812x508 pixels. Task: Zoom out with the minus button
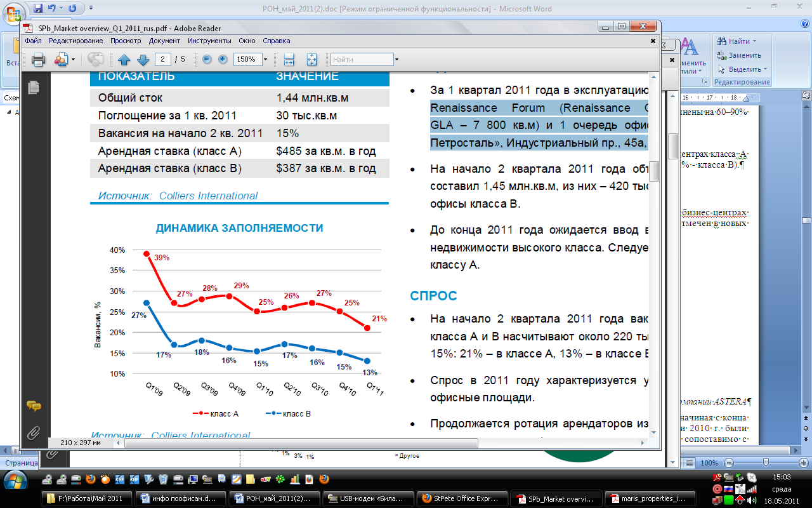(207, 59)
